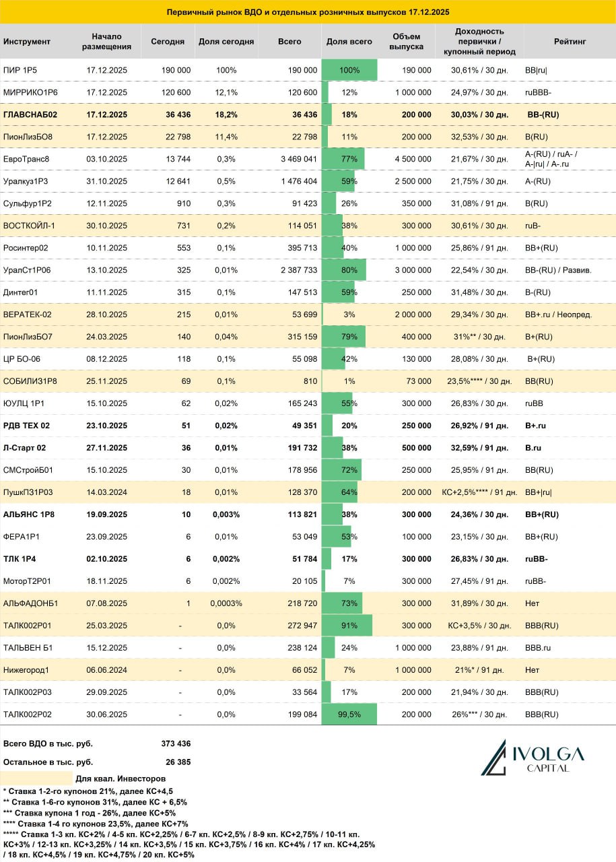
Task: Click the Доля всего column header
Action: pos(349,42)
